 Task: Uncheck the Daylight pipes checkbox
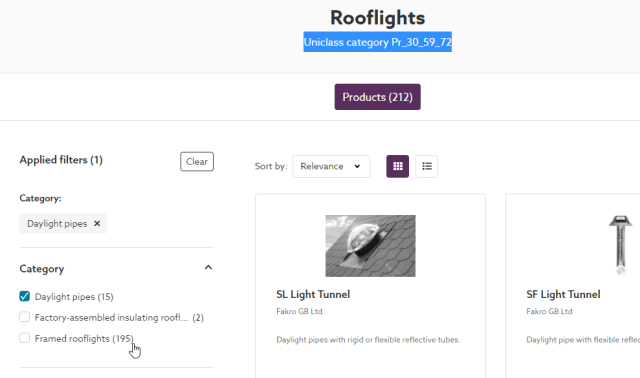tap(24, 296)
